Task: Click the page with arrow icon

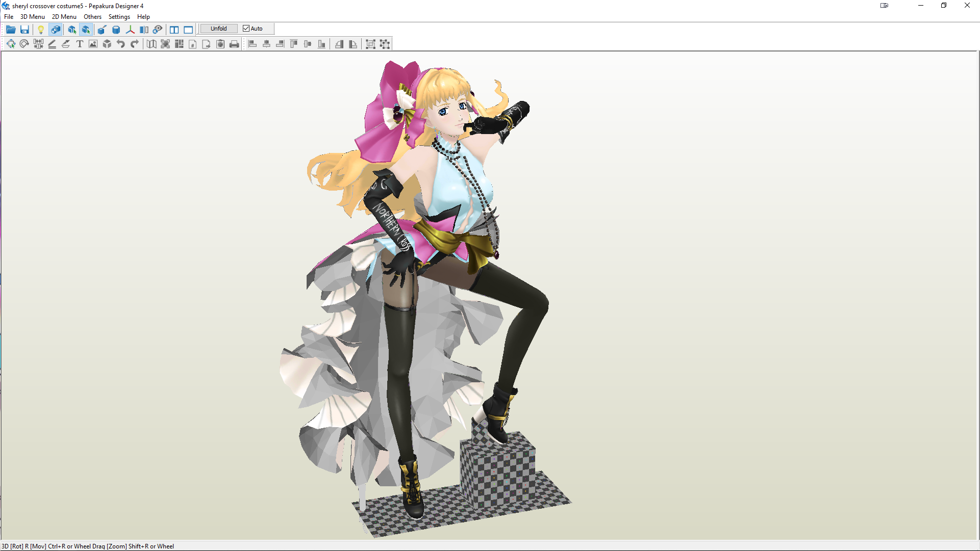Action: [x=207, y=44]
